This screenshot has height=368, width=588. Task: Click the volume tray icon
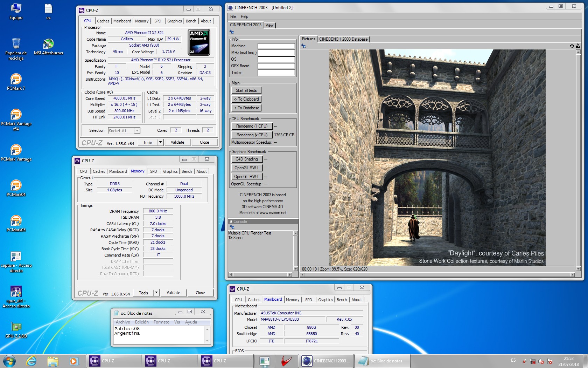tap(541, 361)
